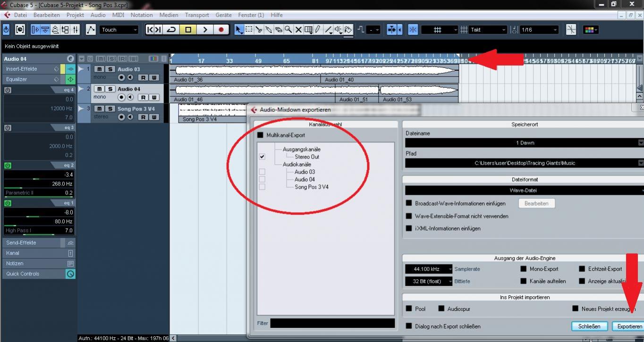The height and width of the screenshot is (342, 644).
Task: Click the Constrain Delay Compensation power icon
Action: click(x=6, y=30)
